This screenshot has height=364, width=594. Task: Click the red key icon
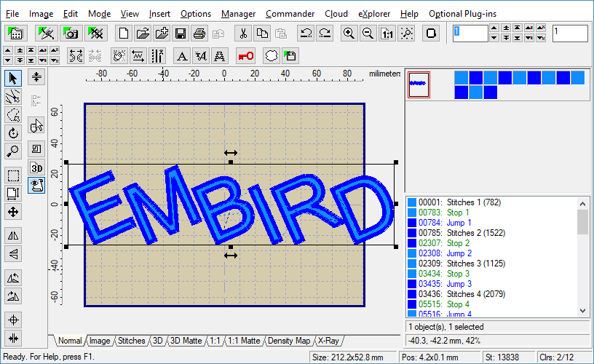[x=246, y=56]
